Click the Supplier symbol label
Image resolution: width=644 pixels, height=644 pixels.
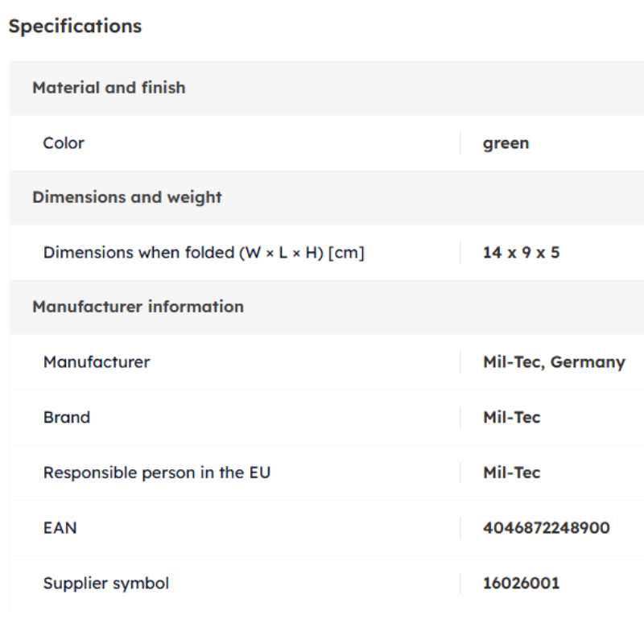click(x=106, y=583)
